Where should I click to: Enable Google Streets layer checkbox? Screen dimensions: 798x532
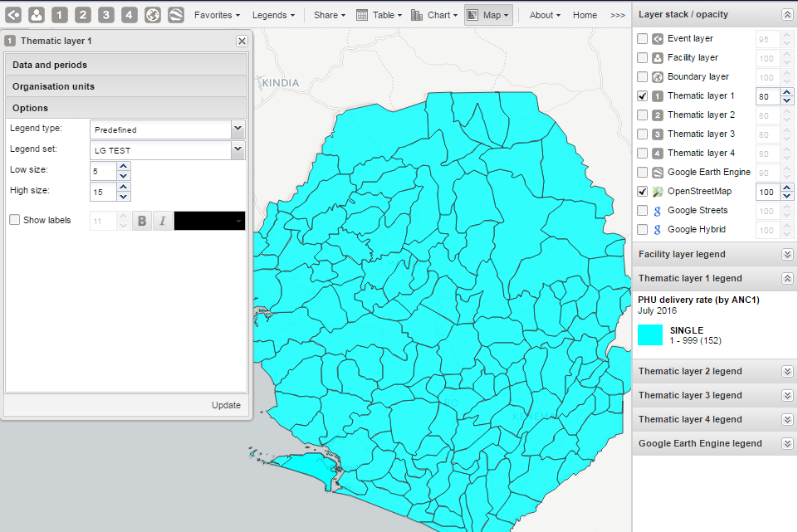click(x=643, y=211)
